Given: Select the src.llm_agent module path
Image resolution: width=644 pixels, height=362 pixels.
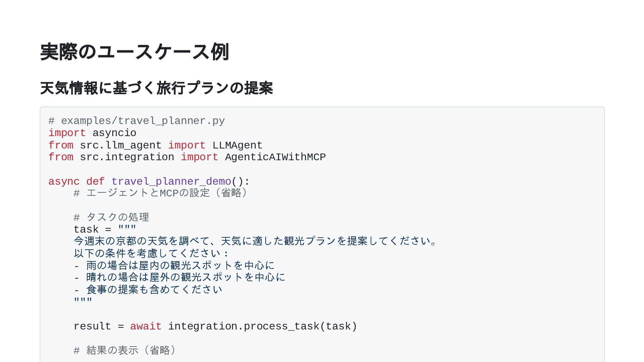Looking at the screenshot, I should (x=120, y=145).
